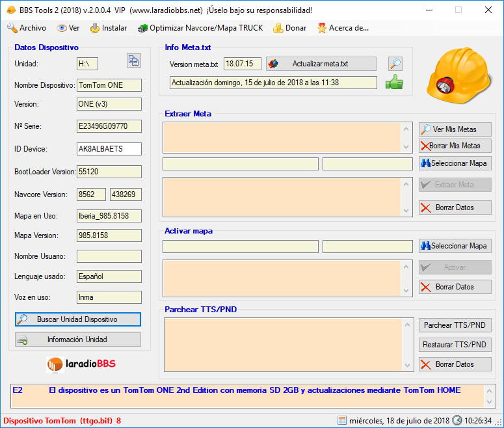This screenshot has width=504, height=428.
Task: Click message text about TomTom ONE 2nd Edition
Action: (255, 390)
